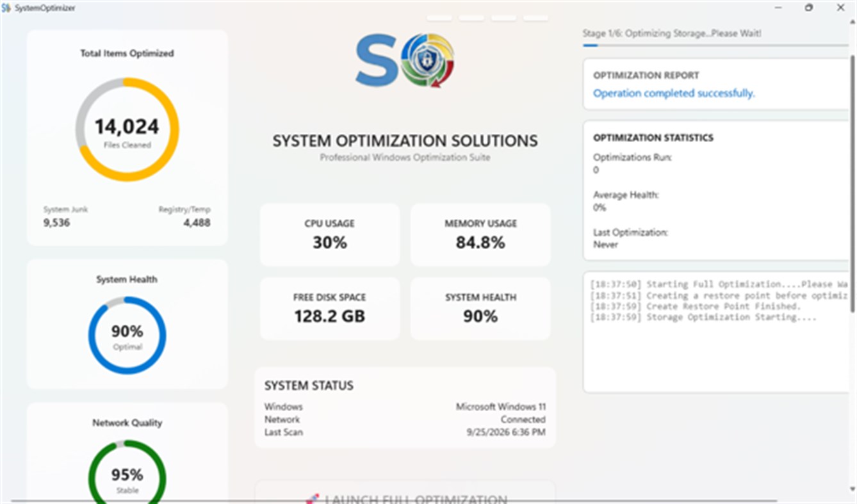Click the 'Average Health:' label
857x504 pixels.
626,195
